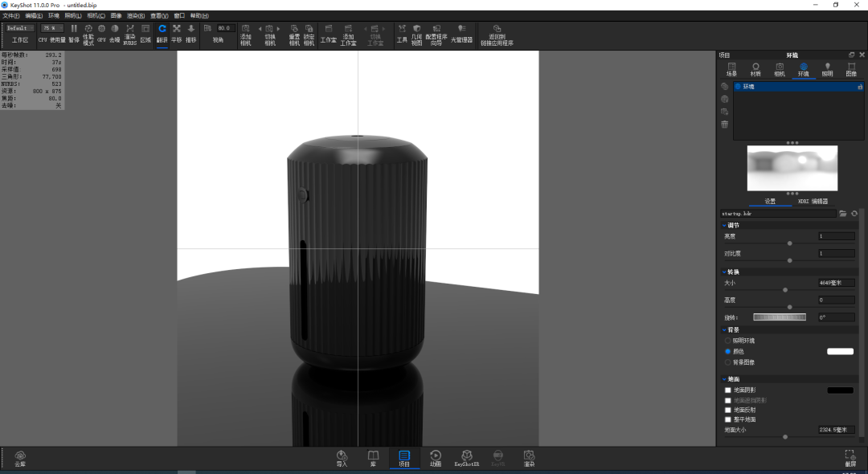The height and width of the screenshot is (474, 868).
Task: Open the Edit (编辑) menu
Action: tap(34, 16)
